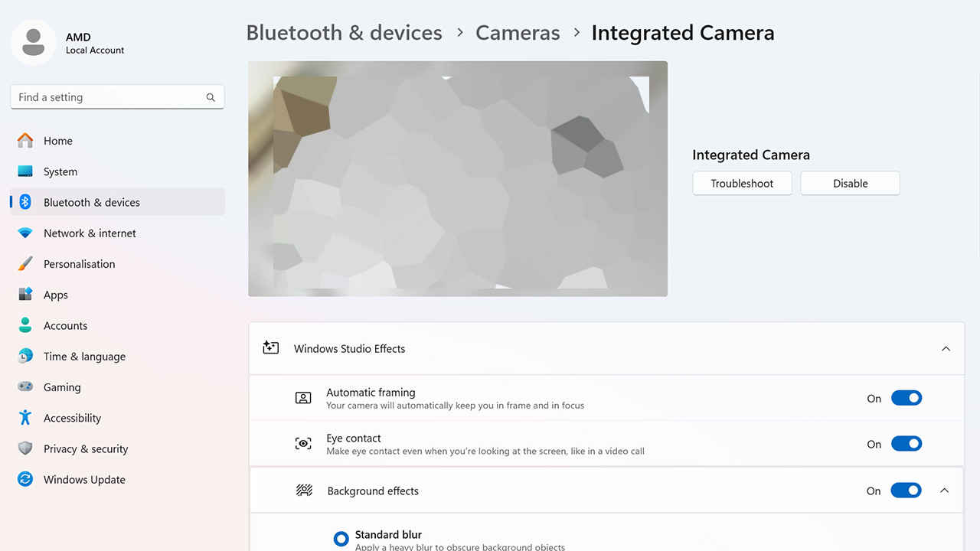Screen dimensions: 980x551
Task: Open Accounts settings
Action: tap(117, 325)
